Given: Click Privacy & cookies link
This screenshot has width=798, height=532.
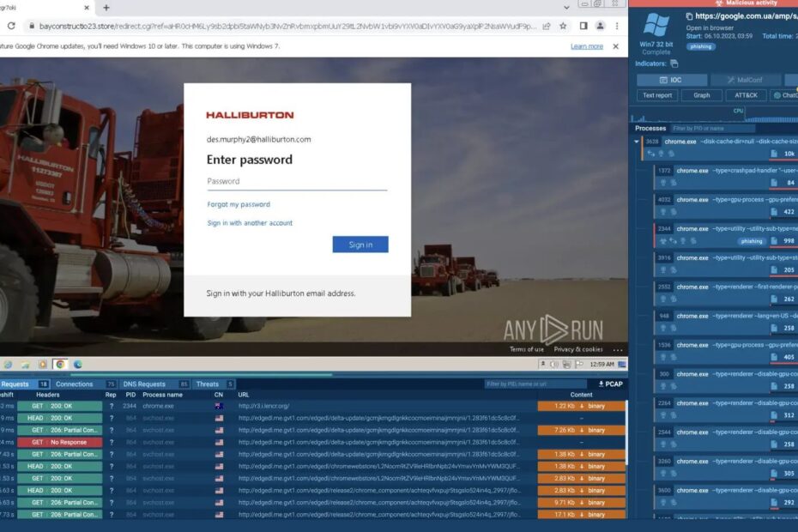Looking at the screenshot, I should (578, 349).
